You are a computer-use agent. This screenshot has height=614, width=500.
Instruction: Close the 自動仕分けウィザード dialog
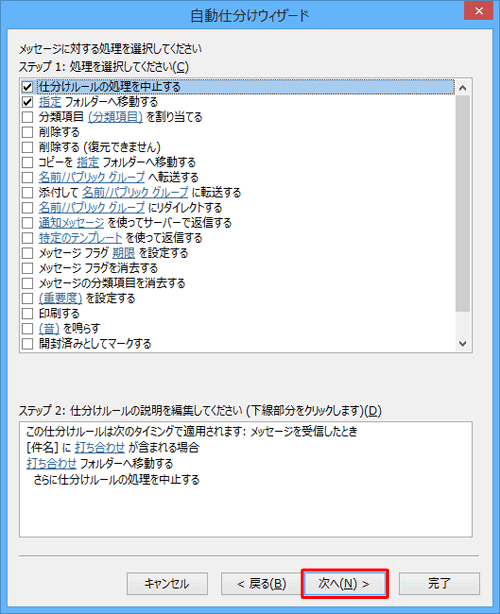(479, 11)
